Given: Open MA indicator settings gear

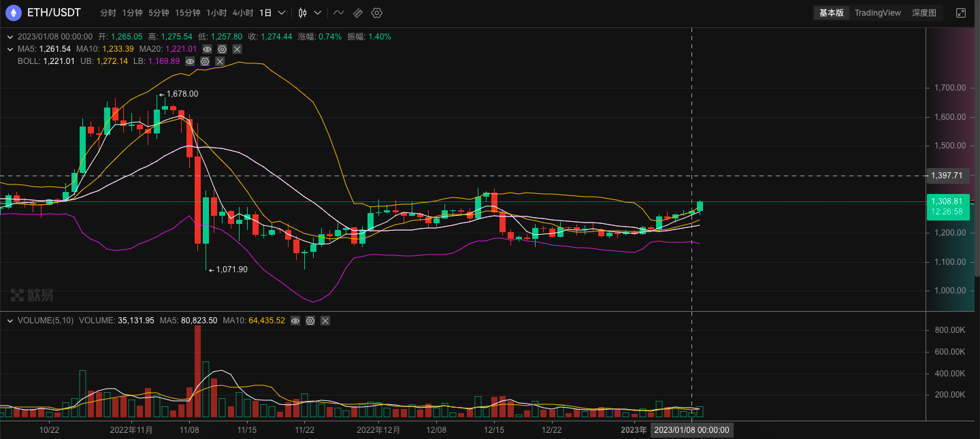Looking at the screenshot, I should click(222, 49).
